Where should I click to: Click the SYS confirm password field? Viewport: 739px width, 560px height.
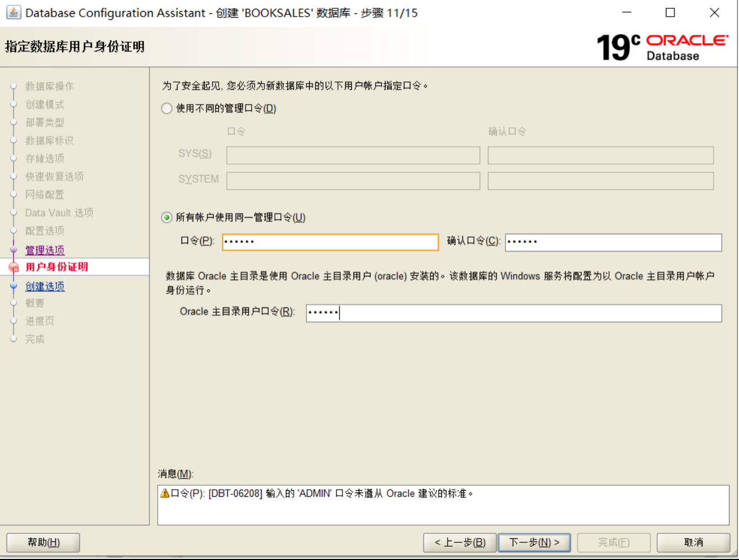601,155
